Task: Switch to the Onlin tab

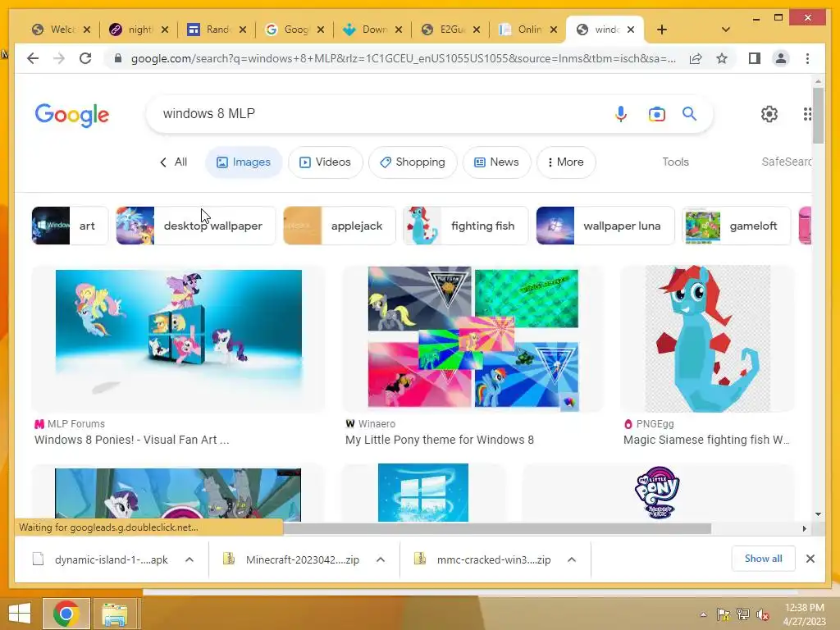Action: pos(522,30)
